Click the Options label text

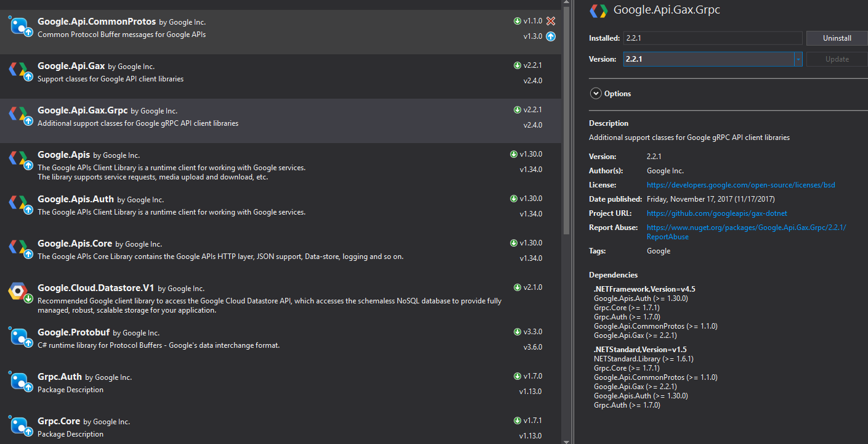coord(618,94)
